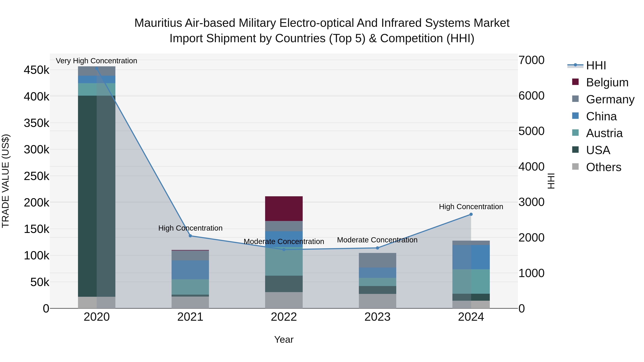Viewport: 644px width, 362px height.
Task: Click the 2024 HHI data point
Action: coord(471,214)
